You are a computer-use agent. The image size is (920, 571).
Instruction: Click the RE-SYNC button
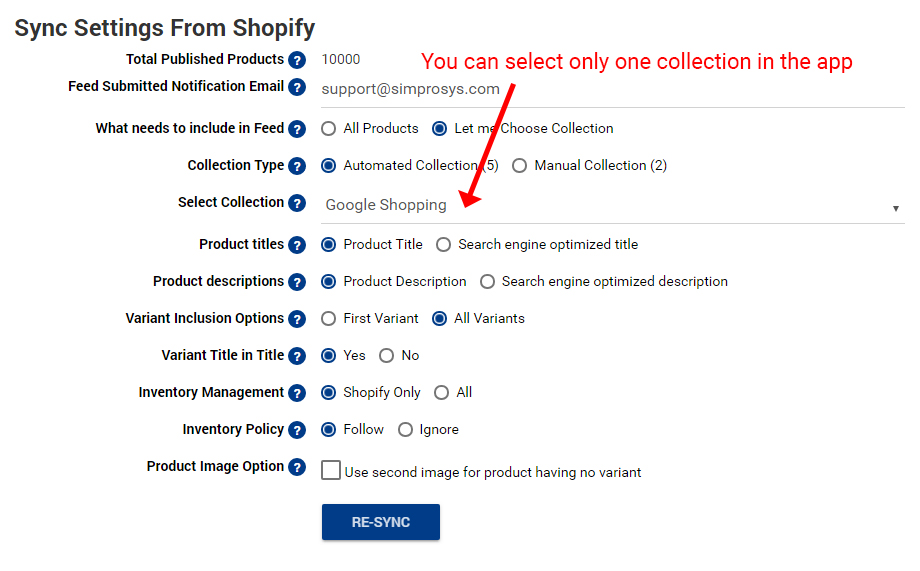coord(381,522)
